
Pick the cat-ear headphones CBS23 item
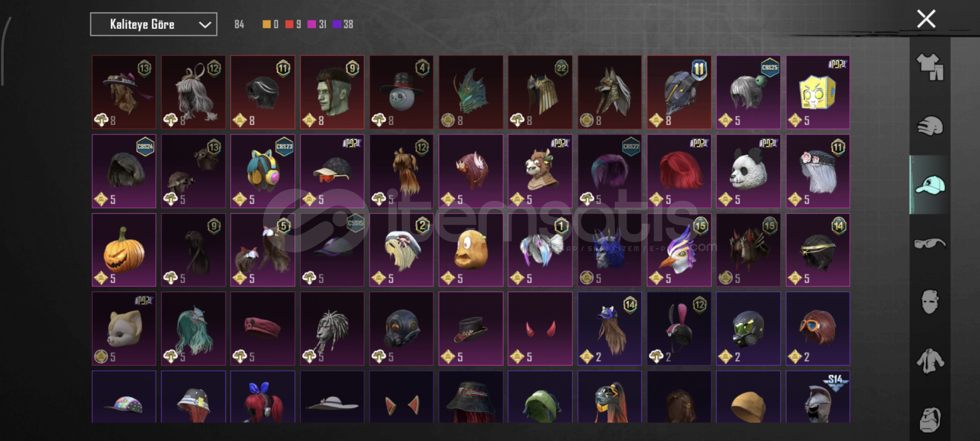coord(262,171)
